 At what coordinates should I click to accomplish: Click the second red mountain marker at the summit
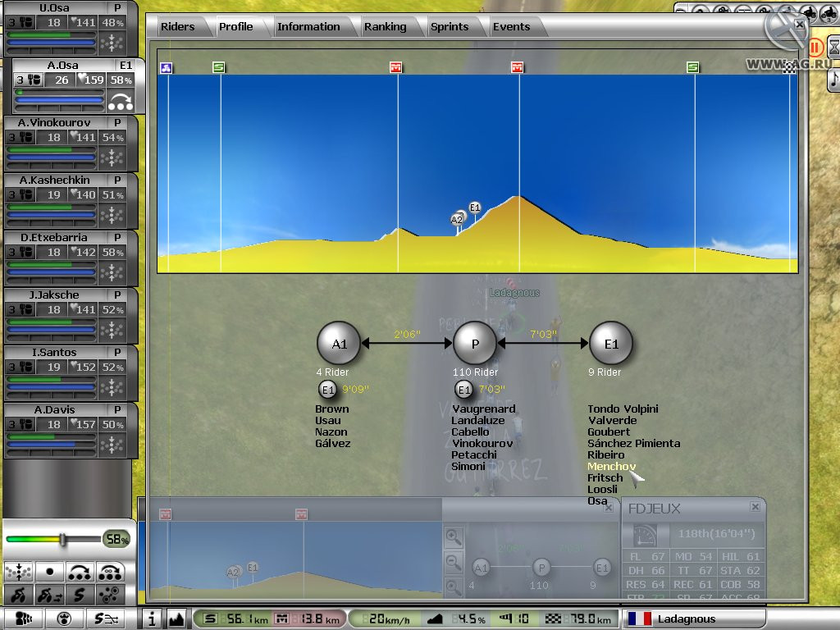coord(517,67)
